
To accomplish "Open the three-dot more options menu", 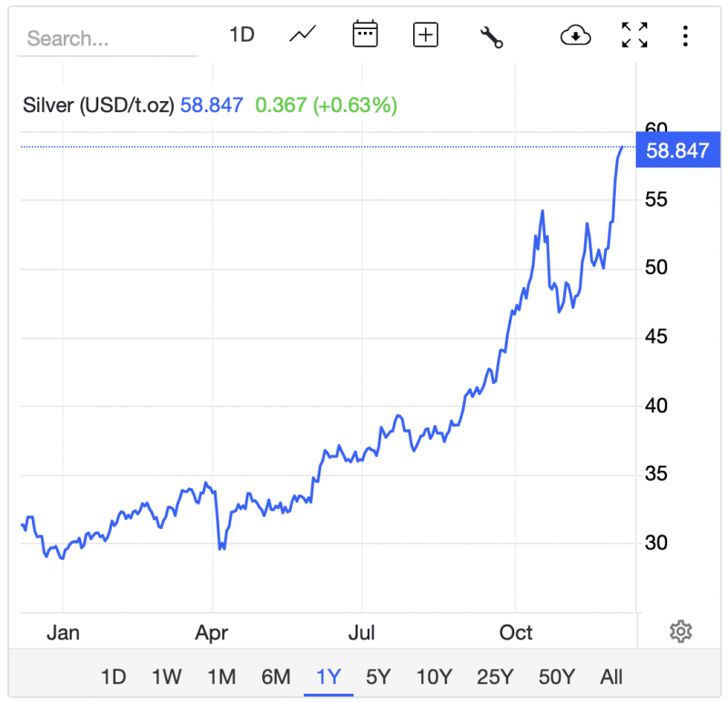I will (685, 36).
